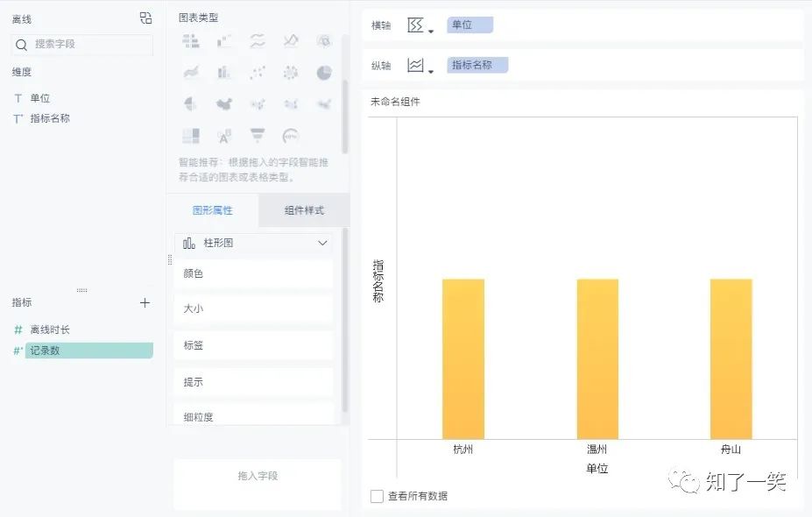The width and height of the screenshot is (812, 517).
Task: Click the vertical 指标名称 axis title
Action: (378, 281)
